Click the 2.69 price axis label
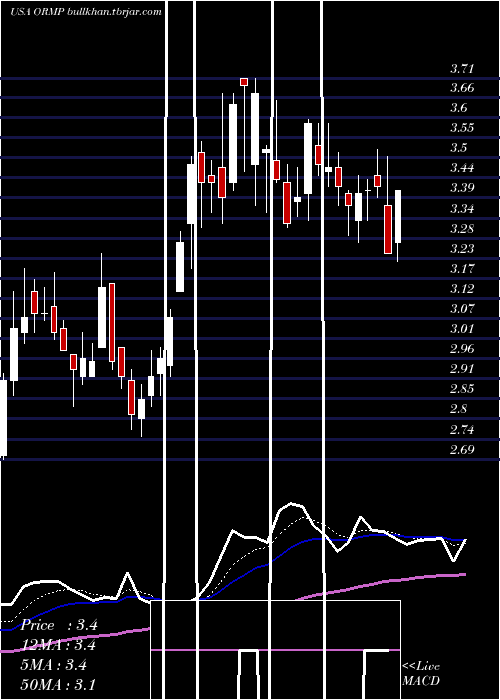The height and width of the screenshot is (700, 500). [x=462, y=449]
